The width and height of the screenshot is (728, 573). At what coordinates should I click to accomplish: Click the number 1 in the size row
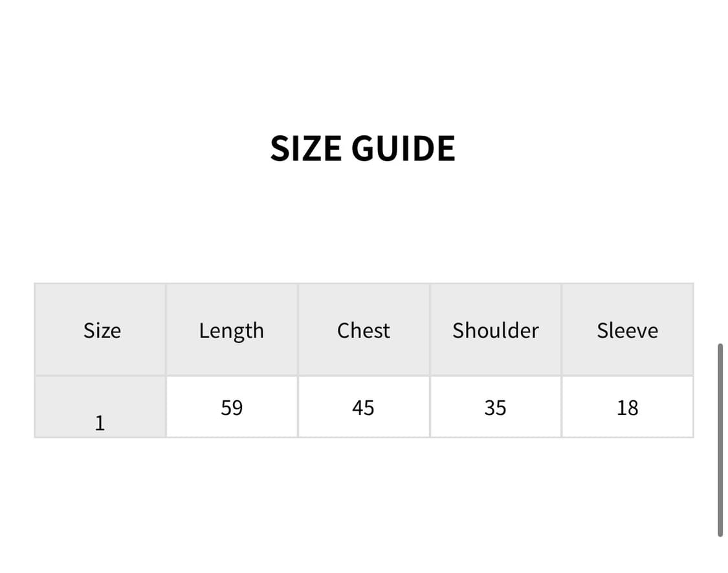100,423
